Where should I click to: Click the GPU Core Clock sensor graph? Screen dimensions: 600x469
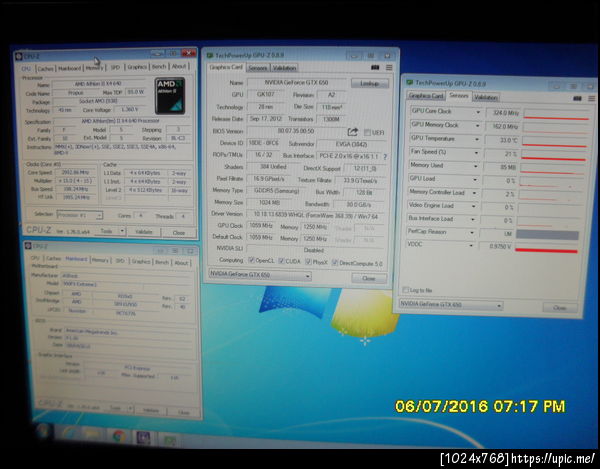pyautogui.click(x=556, y=114)
